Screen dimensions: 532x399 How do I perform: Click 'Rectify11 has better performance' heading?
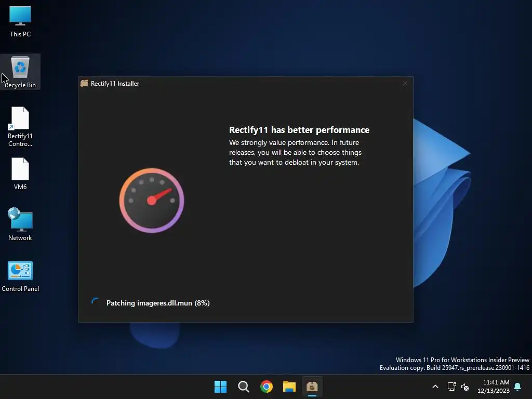[299, 130]
